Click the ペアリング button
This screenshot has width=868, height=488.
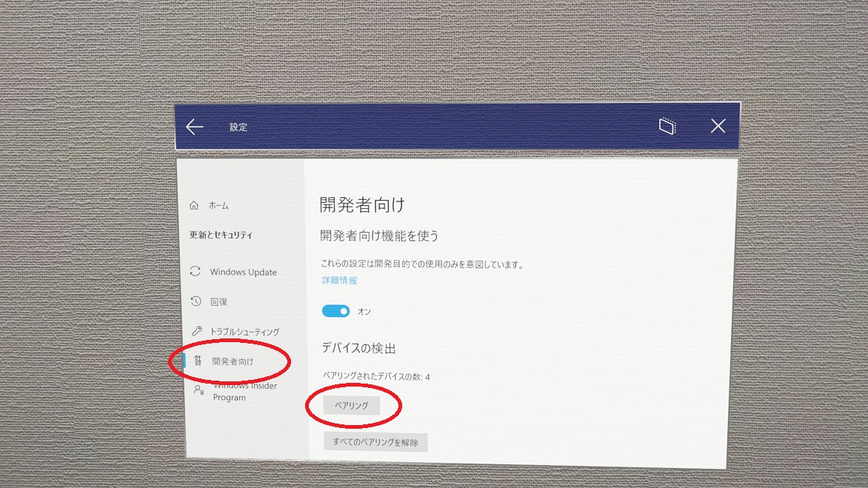(352, 406)
